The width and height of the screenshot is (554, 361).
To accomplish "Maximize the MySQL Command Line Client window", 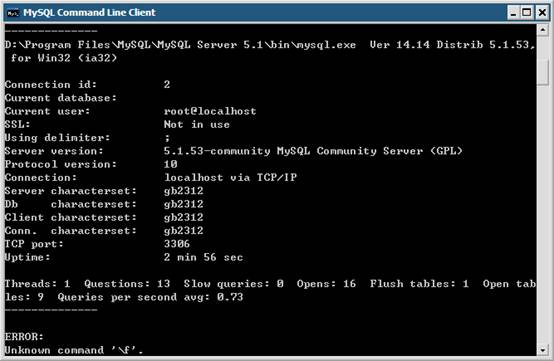I will click(527, 13).
